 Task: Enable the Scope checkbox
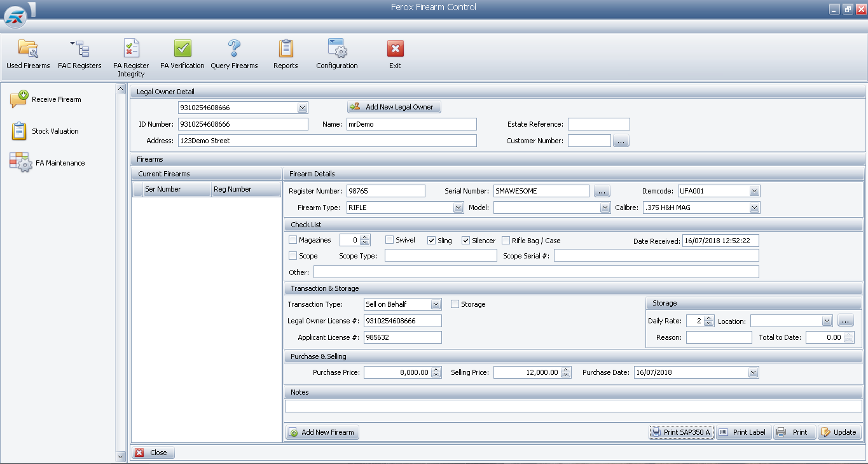(x=293, y=255)
